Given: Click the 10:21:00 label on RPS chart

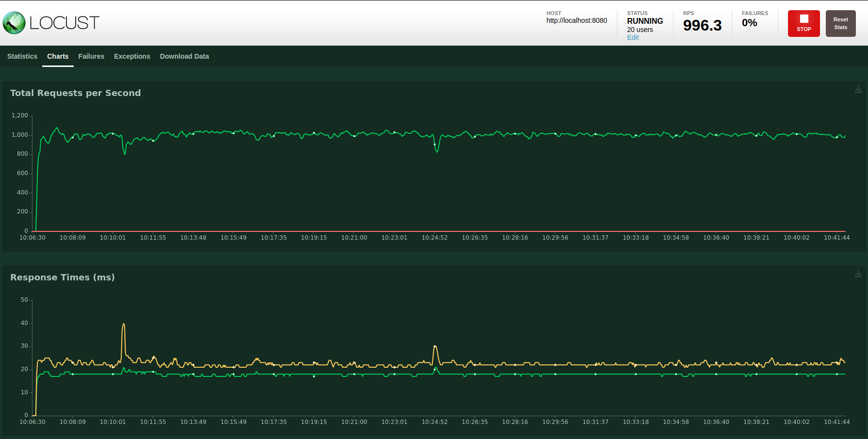Looking at the screenshot, I should [x=354, y=238].
